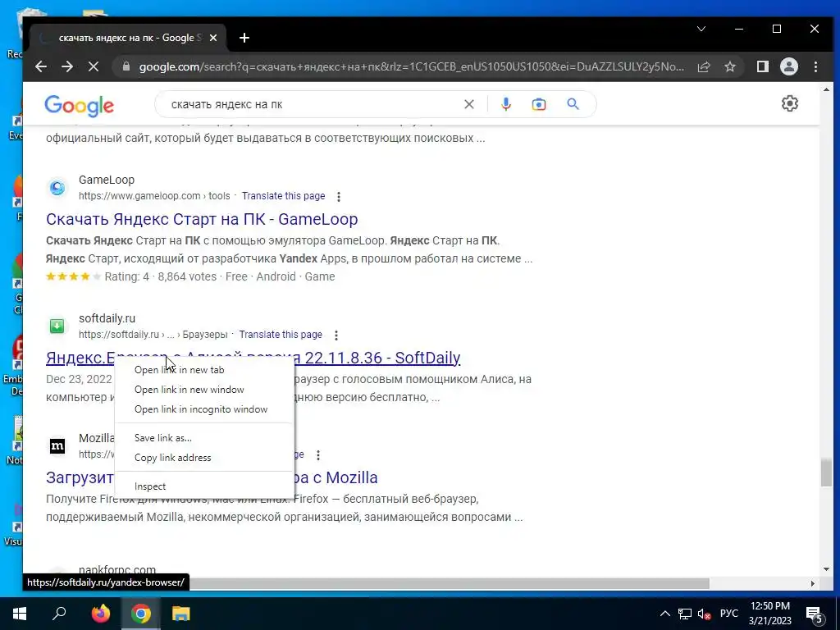
Task: Click Translate this page for GameLoop result
Action: [x=283, y=196]
